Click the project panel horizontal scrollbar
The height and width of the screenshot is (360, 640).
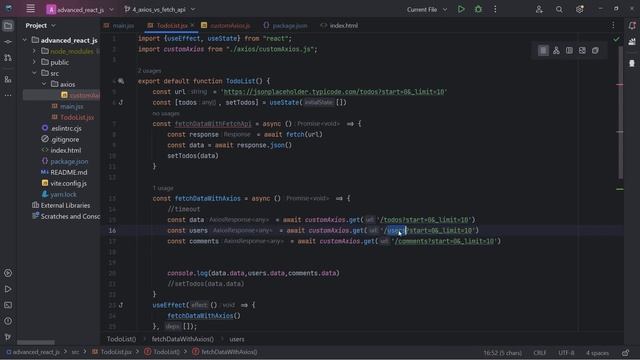coord(36,342)
